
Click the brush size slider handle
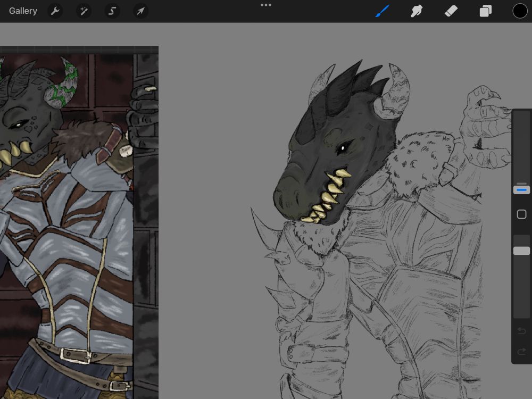[x=521, y=189]
